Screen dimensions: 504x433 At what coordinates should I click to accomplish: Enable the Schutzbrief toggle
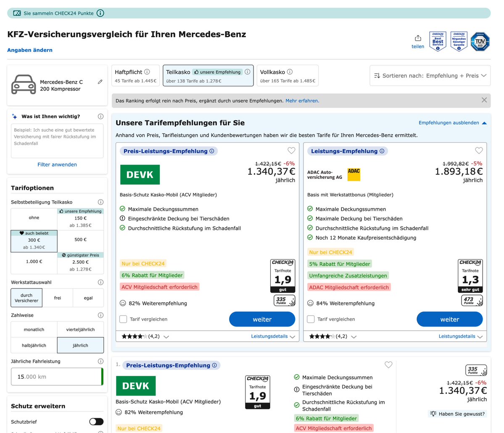96,421
